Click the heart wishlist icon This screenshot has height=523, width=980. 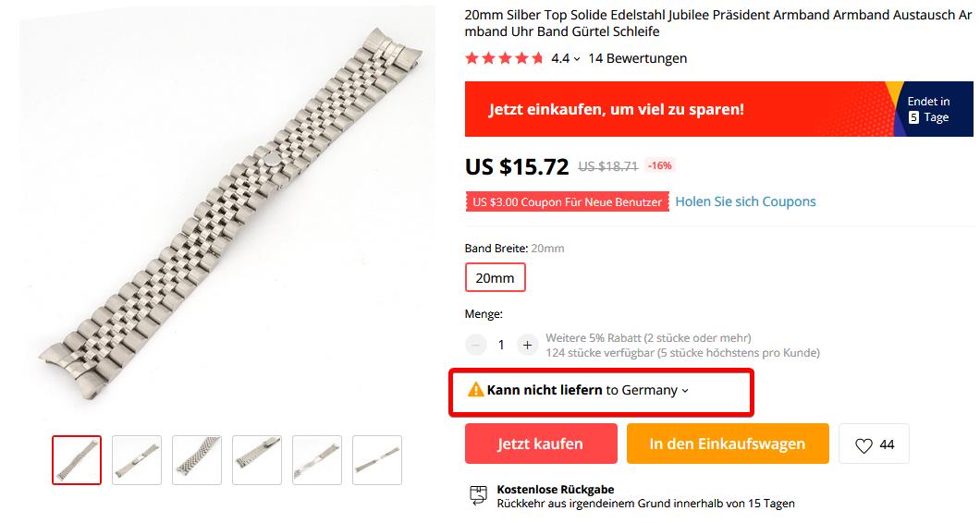pos(864,444)
